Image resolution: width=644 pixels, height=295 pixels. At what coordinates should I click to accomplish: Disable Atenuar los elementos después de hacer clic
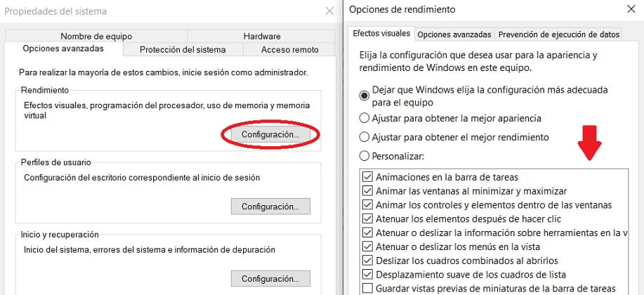click(x=367, y=219)
